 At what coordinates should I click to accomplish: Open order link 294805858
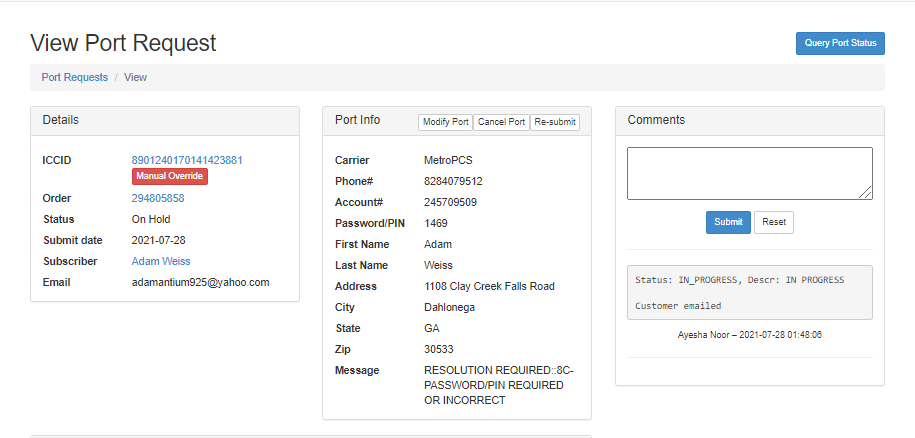[158, 198]
